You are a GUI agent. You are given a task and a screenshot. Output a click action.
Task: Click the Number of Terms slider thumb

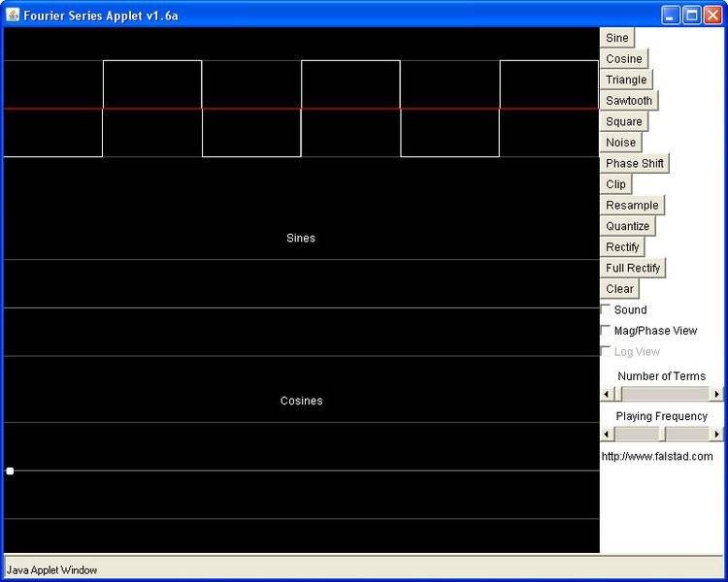[x=618, y=394]
